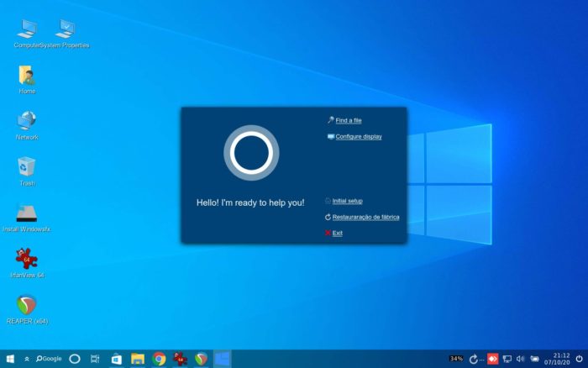Open the red remote-desktop tray icon

point(493,359)
